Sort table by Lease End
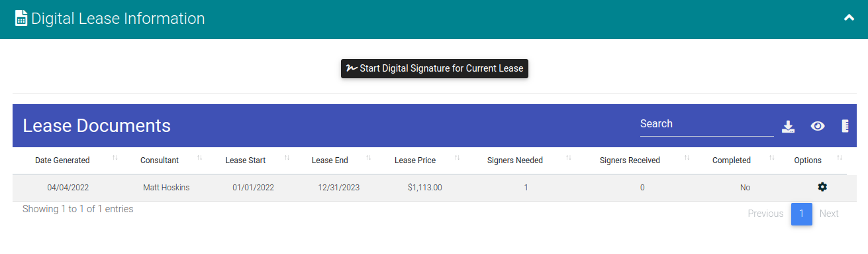Viewport: 868px width, 254px height. point(330,160)
